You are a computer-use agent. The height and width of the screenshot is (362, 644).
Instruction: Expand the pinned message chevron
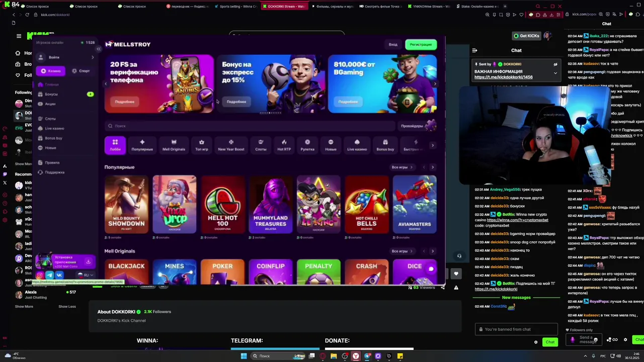click(x=555, y=73)
